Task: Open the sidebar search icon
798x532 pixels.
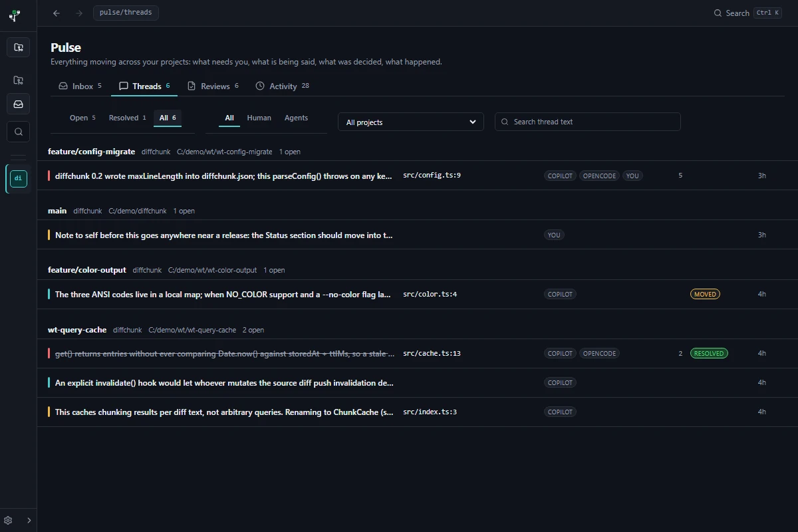Action: point(19,132)
